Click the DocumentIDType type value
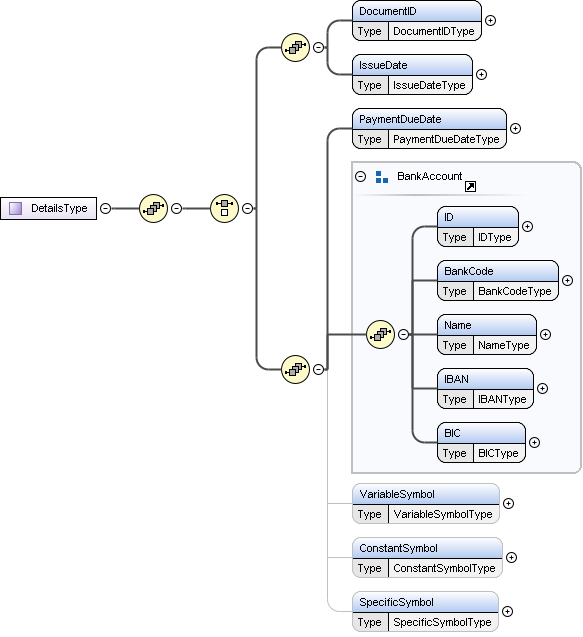Image resolution: width=583 pixels, height=637 pixels. click(433, 31)
